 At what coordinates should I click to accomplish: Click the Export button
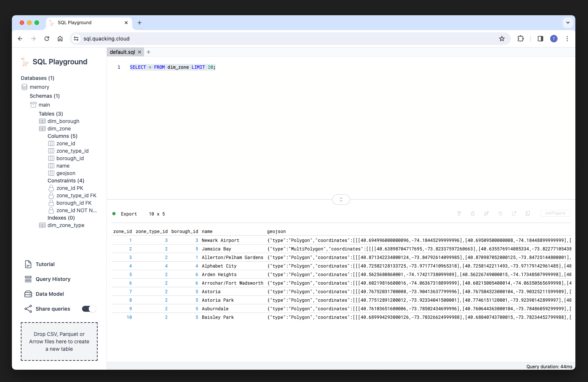tap(129, 214)
